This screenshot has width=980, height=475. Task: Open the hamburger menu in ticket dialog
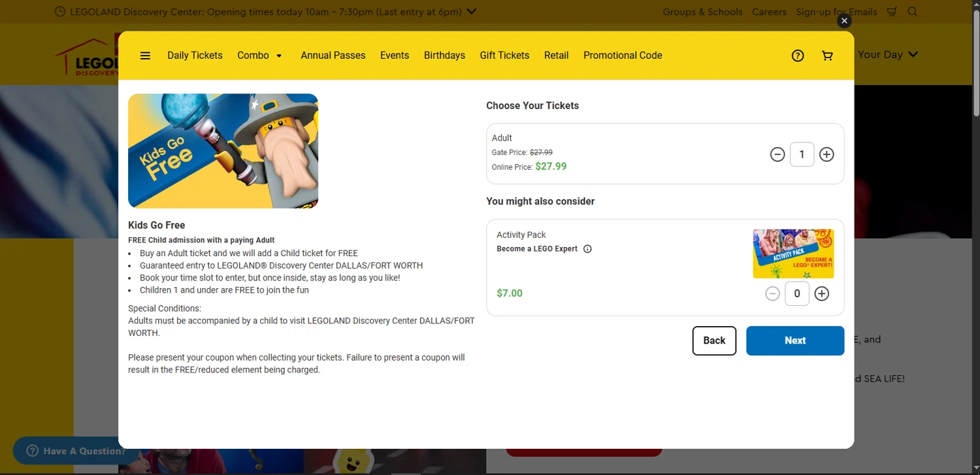tap(145, 56)
